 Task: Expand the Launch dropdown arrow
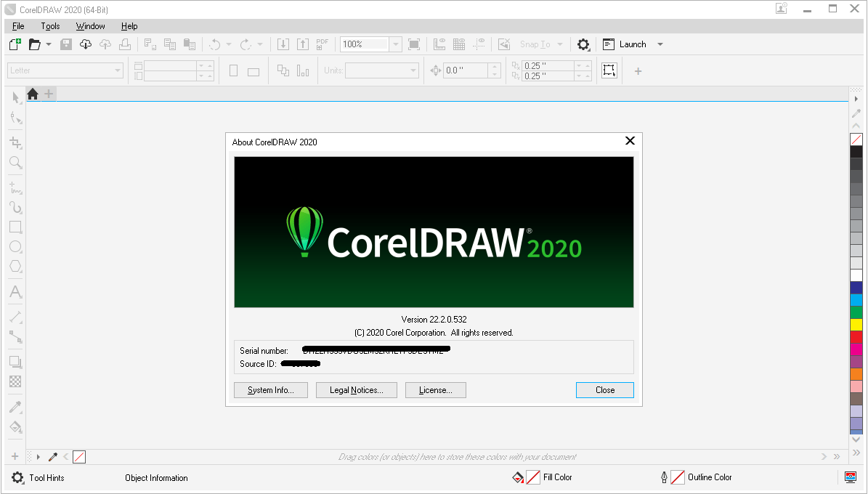point(660,44)
